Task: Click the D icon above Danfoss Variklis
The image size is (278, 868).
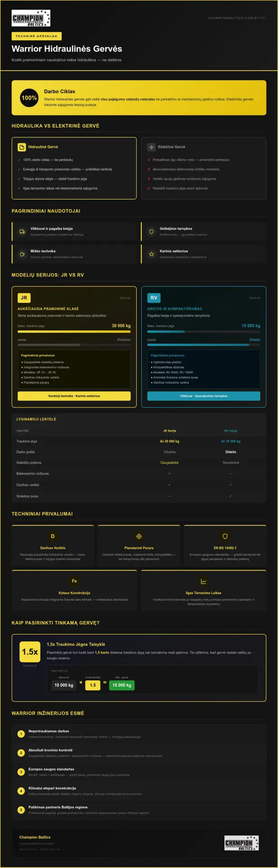Action: coord(53,536)
